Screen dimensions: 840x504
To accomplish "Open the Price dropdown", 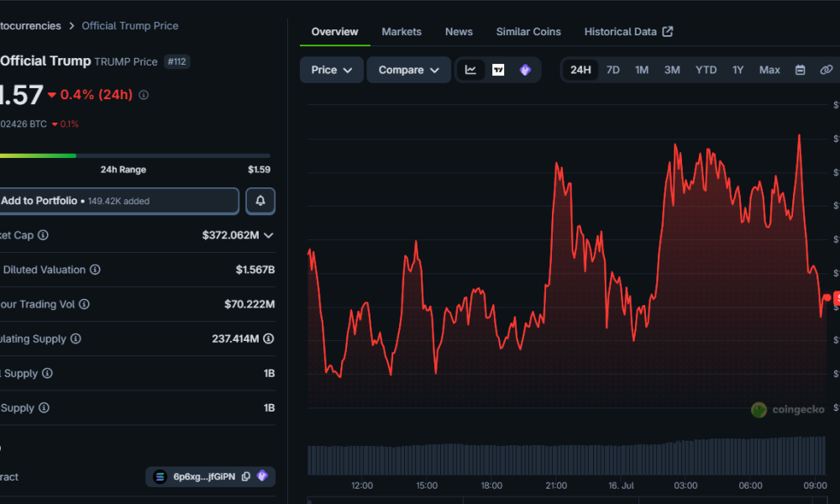I will (332, 71).
